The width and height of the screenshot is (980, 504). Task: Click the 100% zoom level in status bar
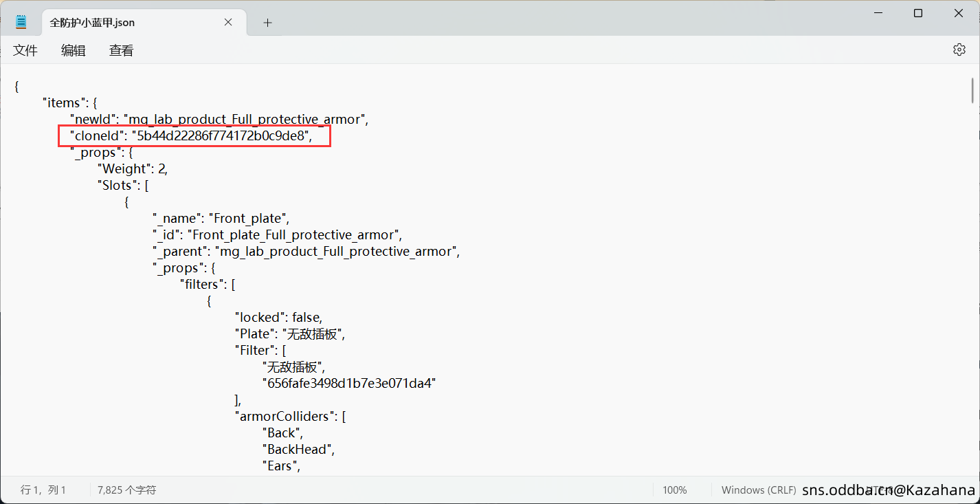[x=674, y=490]
